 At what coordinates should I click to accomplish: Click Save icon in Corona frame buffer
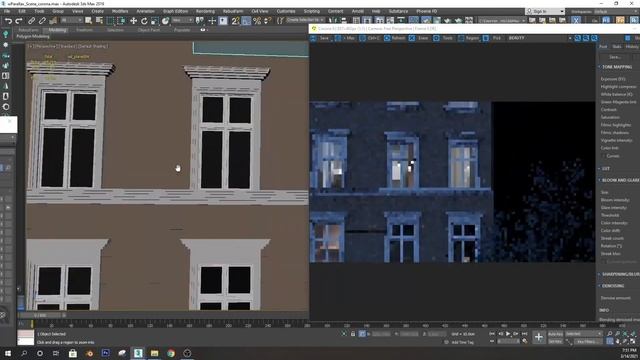point(320,38)
